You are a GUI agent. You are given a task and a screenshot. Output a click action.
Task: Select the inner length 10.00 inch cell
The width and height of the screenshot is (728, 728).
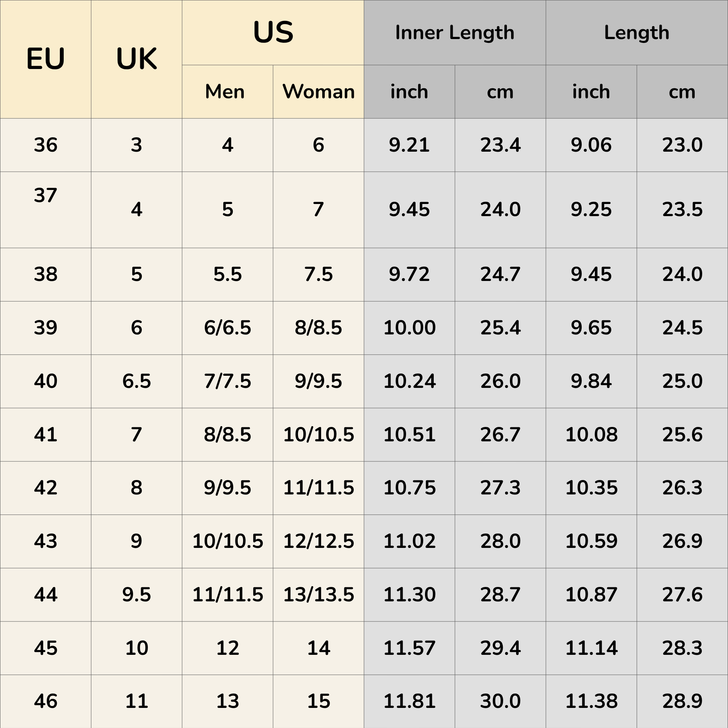pyautogui.click(x=409, y=328)
